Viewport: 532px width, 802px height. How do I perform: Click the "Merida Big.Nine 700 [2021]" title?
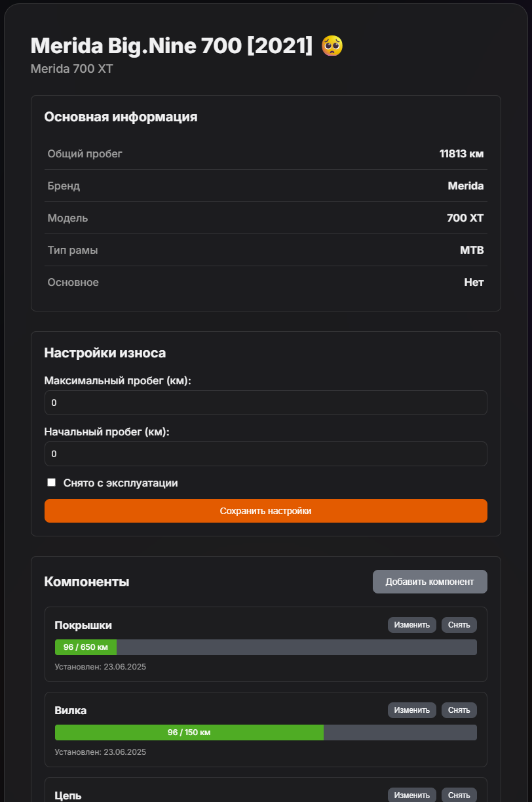tap(172, 46)
